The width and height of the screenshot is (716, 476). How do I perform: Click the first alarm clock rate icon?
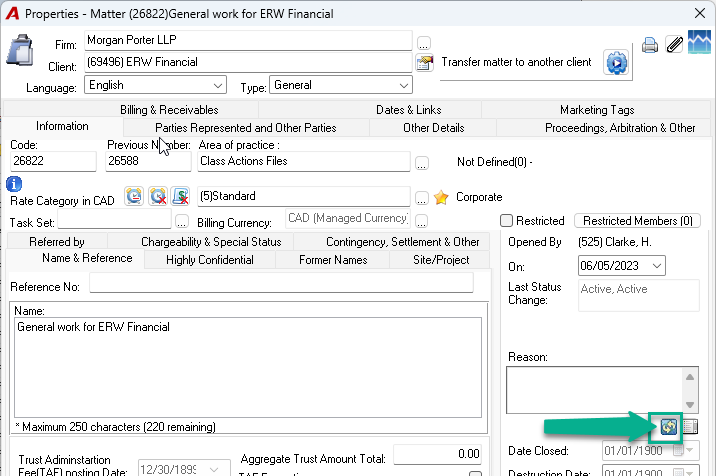(134, 196)
